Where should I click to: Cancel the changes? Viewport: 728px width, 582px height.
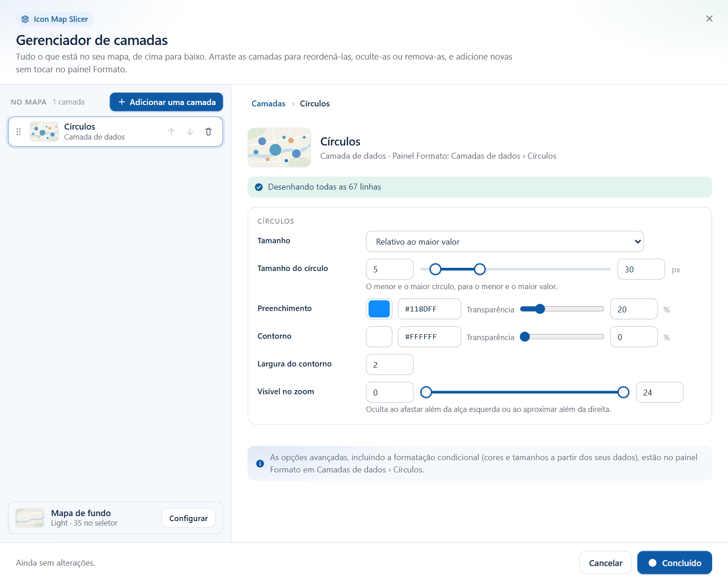click(605, 563)
